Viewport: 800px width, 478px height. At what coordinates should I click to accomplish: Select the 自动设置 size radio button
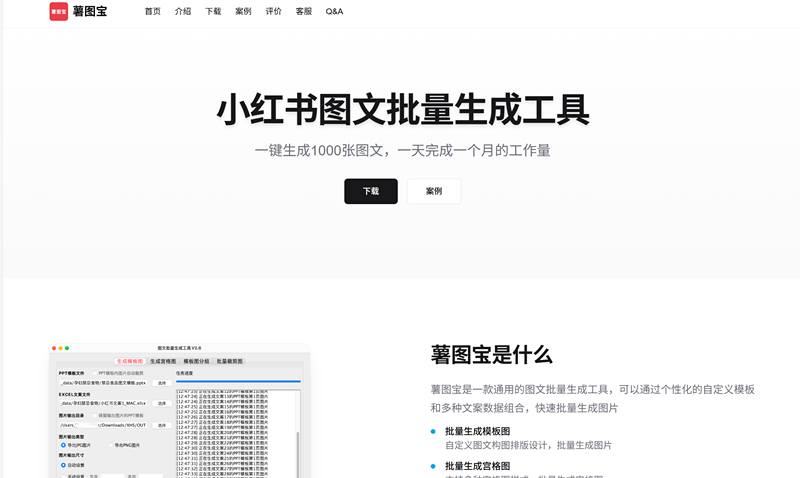pos(63,465)
